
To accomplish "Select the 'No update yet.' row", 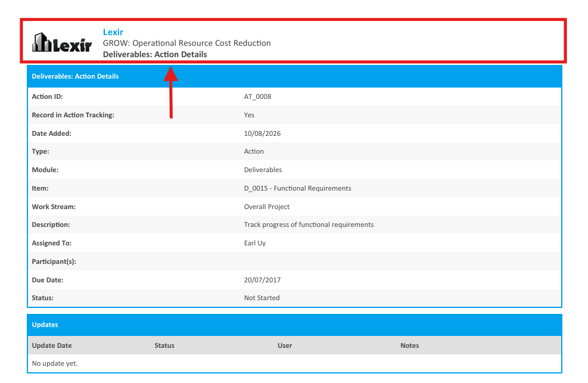I will point(294,363).
